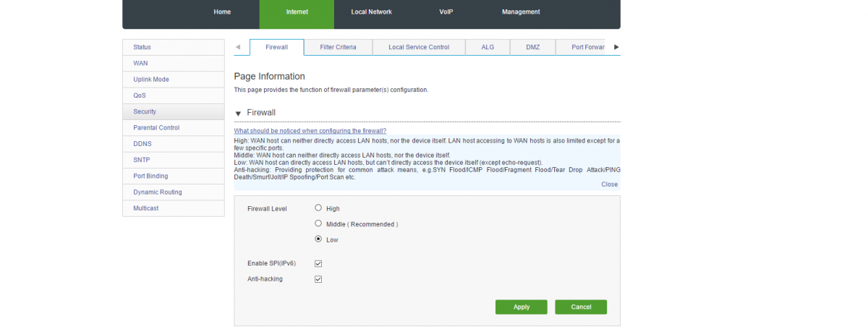Open the Filter Criteria tab
Image resolution: width=868 pixels, height=332 pixels.
coord(338,47)
